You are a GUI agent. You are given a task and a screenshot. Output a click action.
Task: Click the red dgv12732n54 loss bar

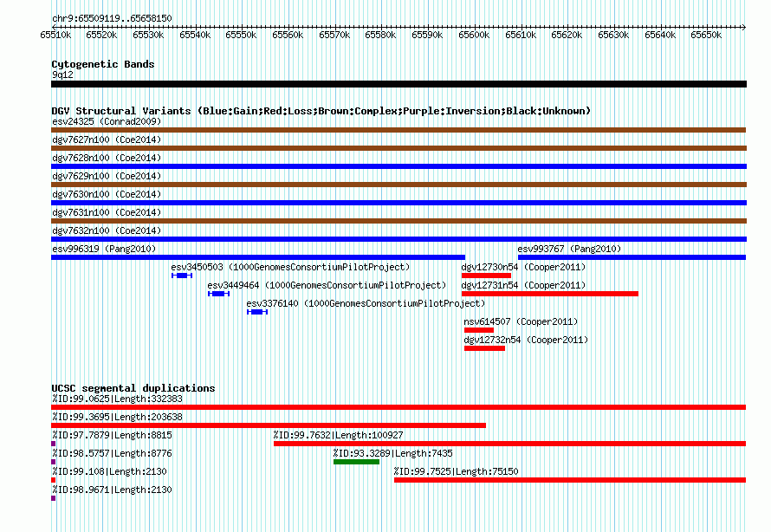tap(484, 348)
